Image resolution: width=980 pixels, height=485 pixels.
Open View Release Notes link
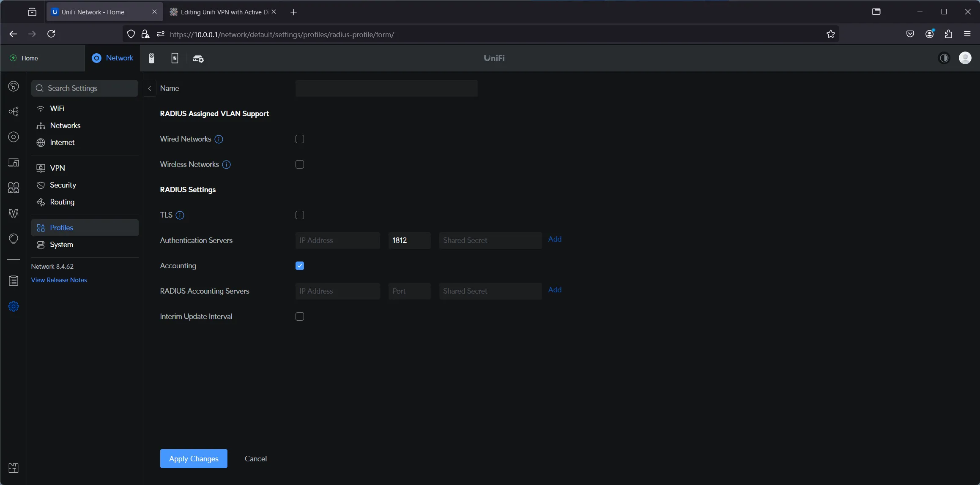(59, 280)
